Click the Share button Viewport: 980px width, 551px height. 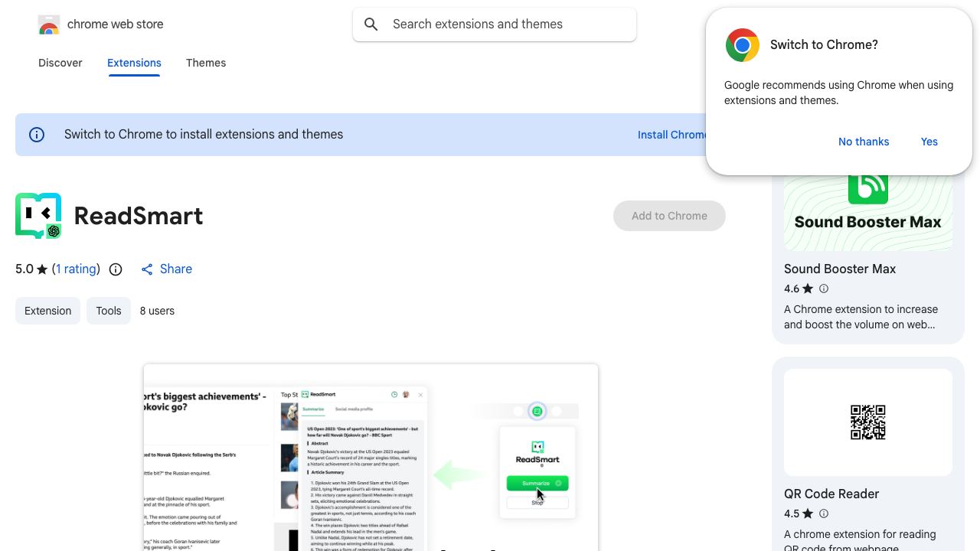[166, 269]
